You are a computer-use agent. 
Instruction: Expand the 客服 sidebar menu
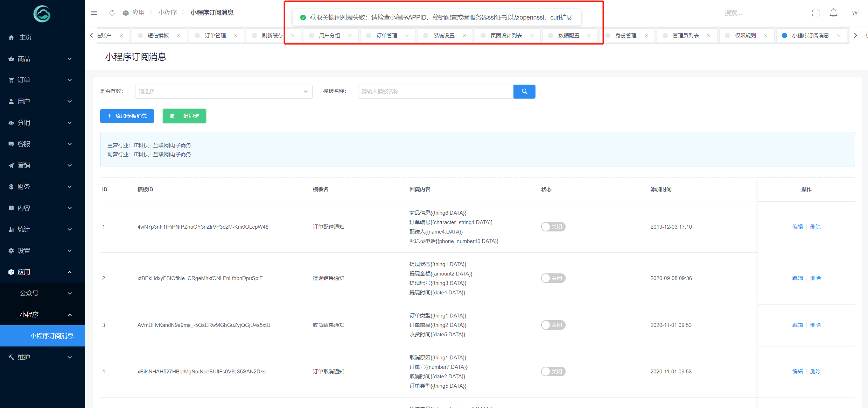(42, 144)
